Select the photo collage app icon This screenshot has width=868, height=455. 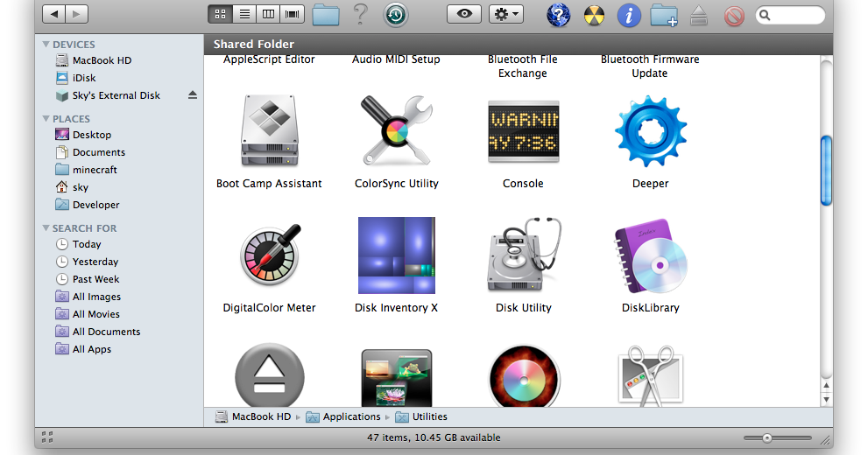tap(397, 378)
